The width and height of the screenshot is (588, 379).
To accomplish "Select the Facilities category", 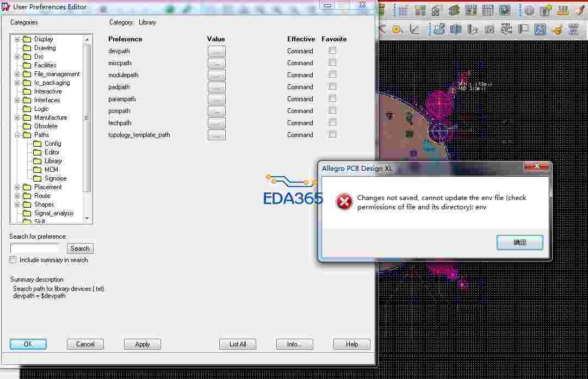I will (x=45, y=65).
